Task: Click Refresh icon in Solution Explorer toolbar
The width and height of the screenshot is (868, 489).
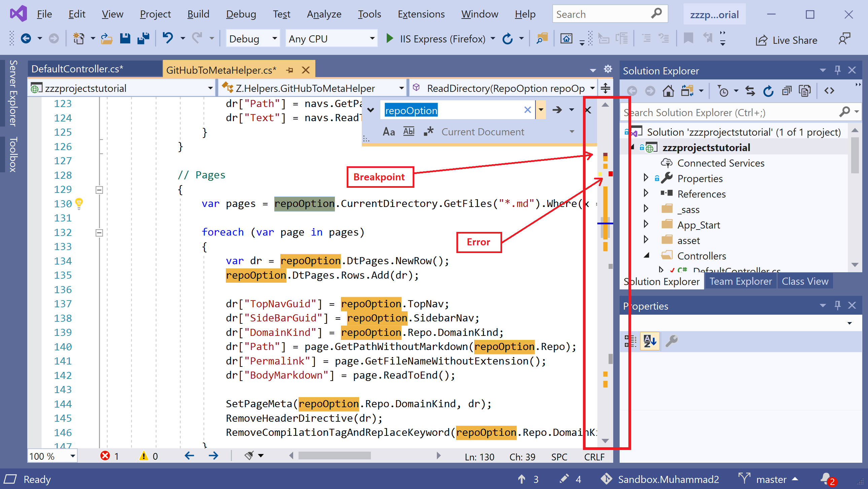Action: click(x=768, y=91)
